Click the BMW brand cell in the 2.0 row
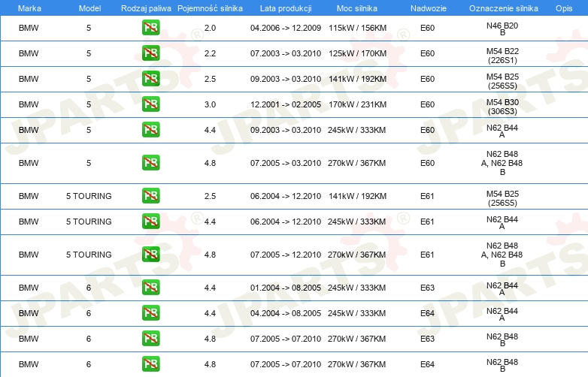 (29, 28)
